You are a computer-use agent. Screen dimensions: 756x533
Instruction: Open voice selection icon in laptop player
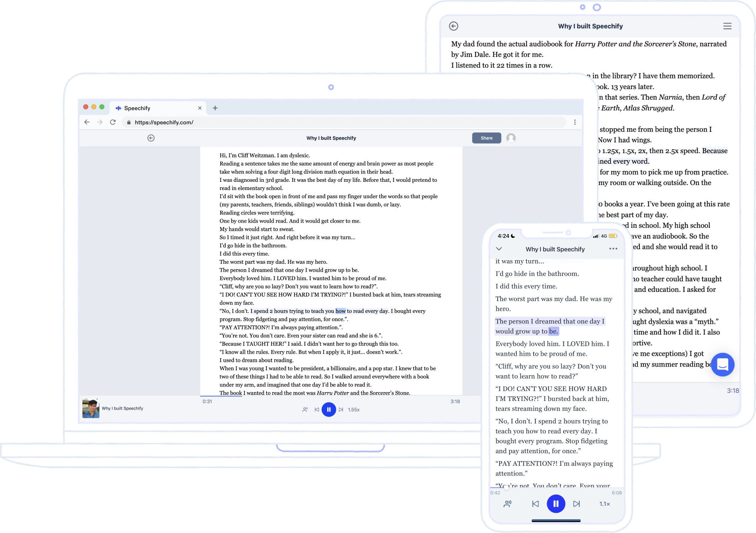pyautogui.click(x=305, y=410)
